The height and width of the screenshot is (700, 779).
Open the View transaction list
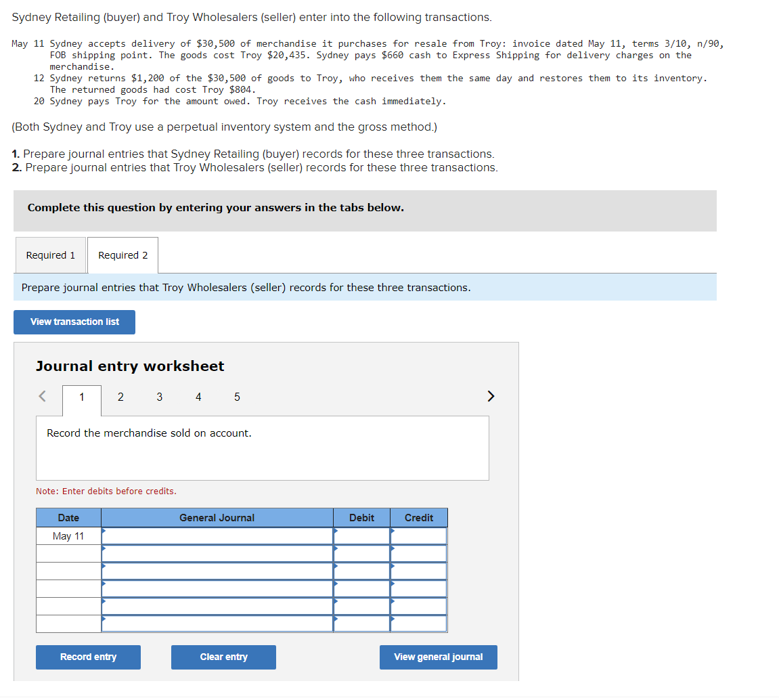tap(74, 322)
